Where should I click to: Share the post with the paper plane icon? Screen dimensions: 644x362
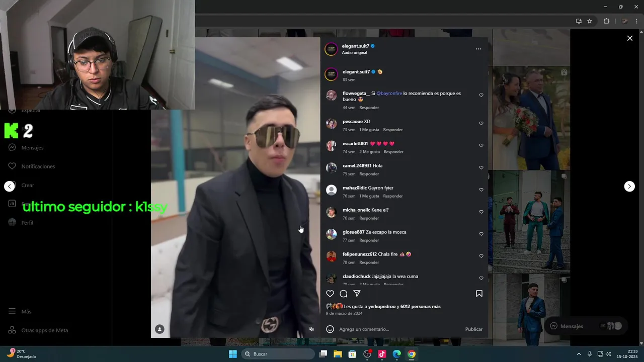pyautogui.click(x=357, y=294)
